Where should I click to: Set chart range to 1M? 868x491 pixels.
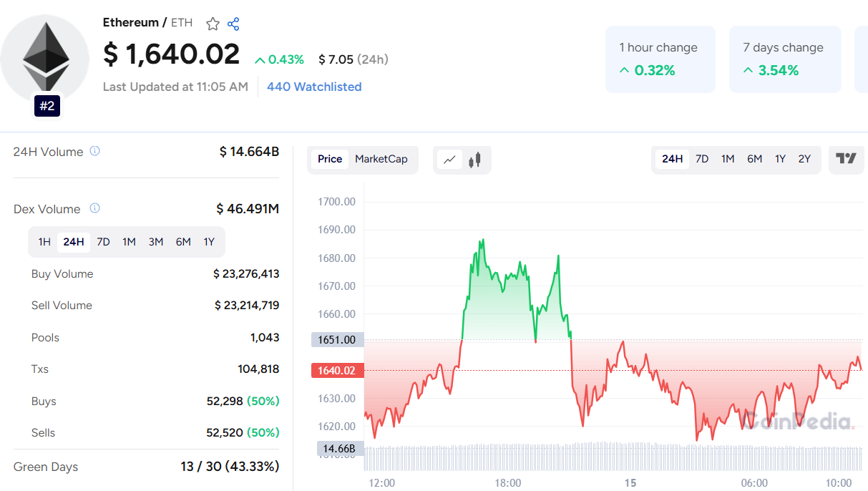[x=728, y=159]
